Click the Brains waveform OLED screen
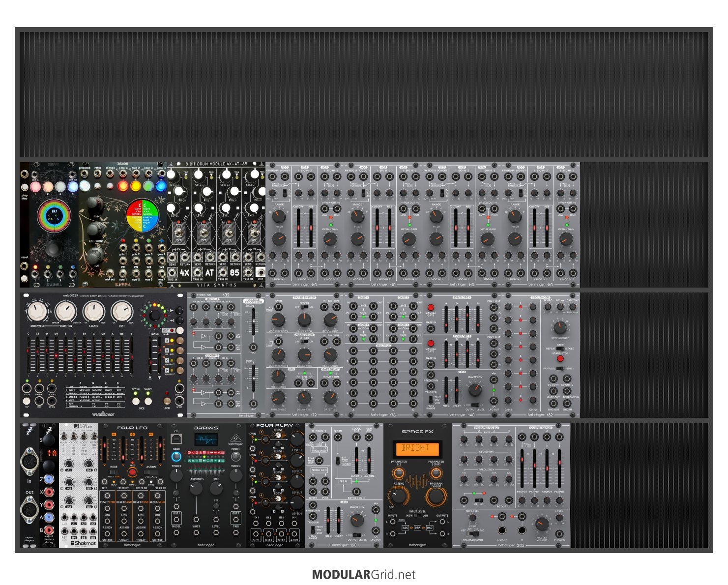The width and height of the screenshot is (728, 585). 206,439
